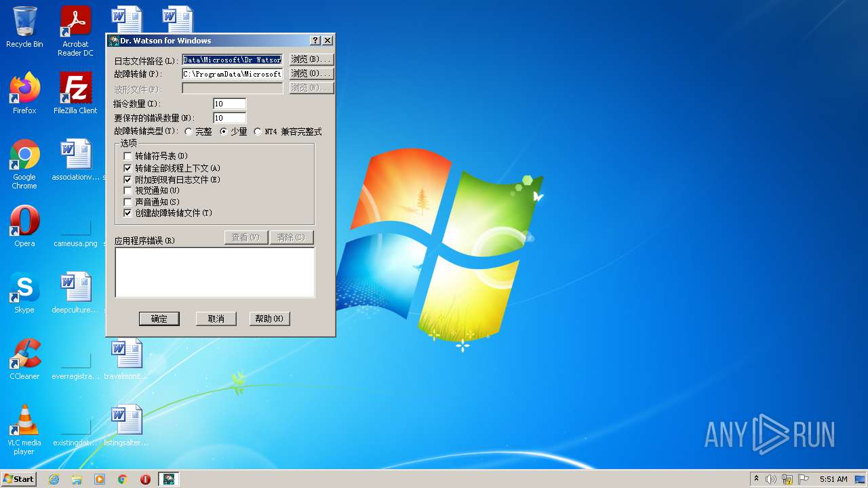Open Internet Explorer from the taskbar
This screenshot has width=868, height=488.
coord(54,479)
